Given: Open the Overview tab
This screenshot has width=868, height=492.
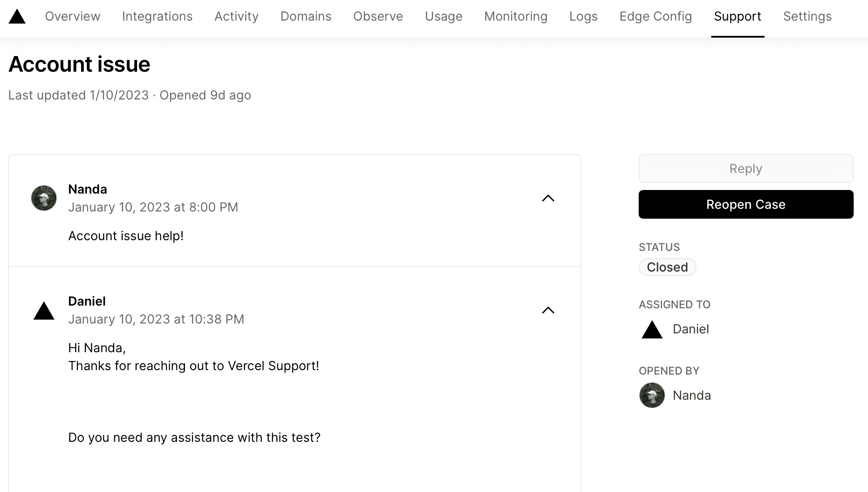Looking at the screenshot, I should click(x=73, y=17).
